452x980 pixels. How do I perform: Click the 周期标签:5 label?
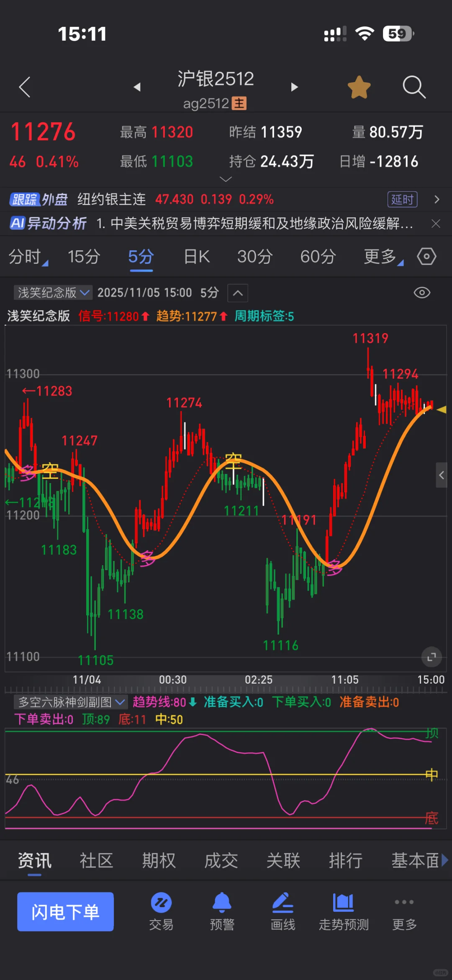click(264, 316)
